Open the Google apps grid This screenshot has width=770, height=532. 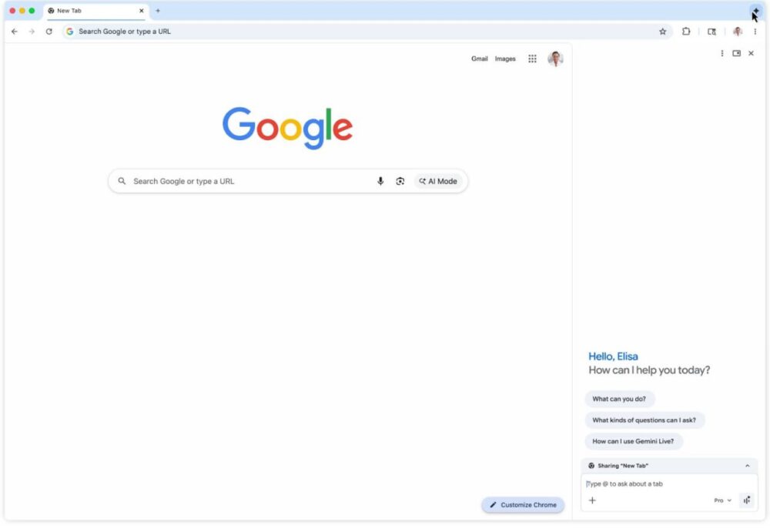[x=532, y=59]
